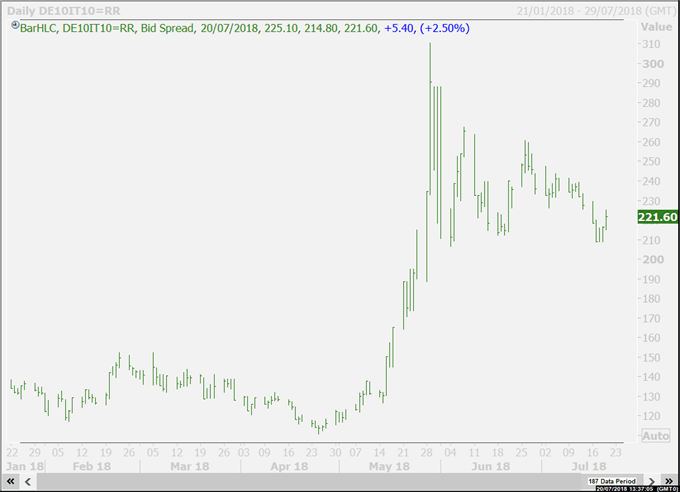Viewport: 680px width, 492px height.
Task: Click the Daily DE10IT10=RR chart title
Action: coord(64,11)
